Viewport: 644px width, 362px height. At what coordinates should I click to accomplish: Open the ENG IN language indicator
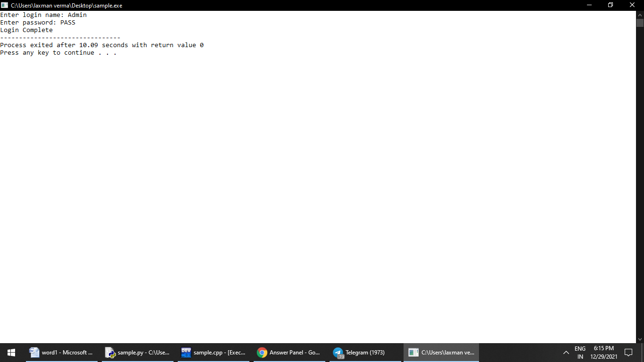(x=580, y=353)
